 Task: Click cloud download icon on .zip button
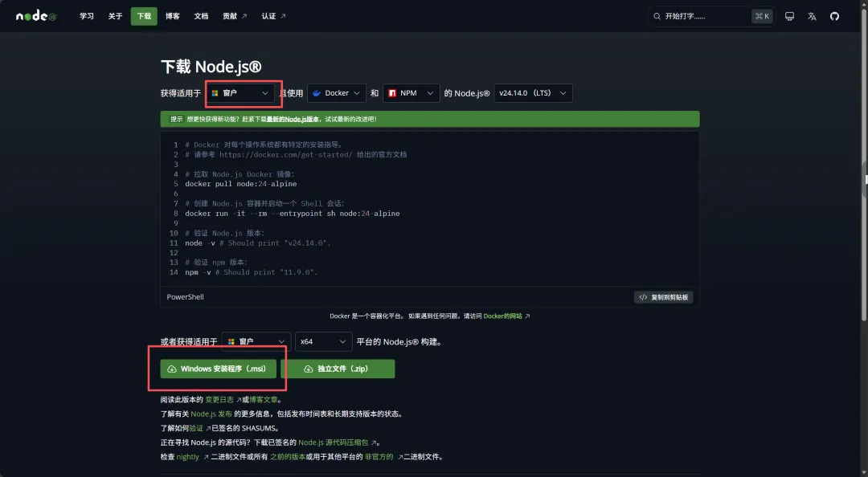(309, 369)
